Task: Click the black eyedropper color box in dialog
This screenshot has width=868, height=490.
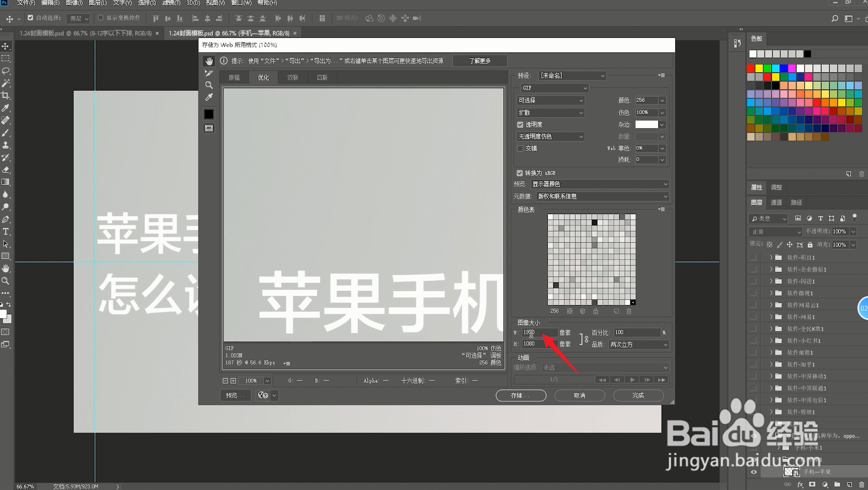Action: pyautogui.click(x=209, y=114)
